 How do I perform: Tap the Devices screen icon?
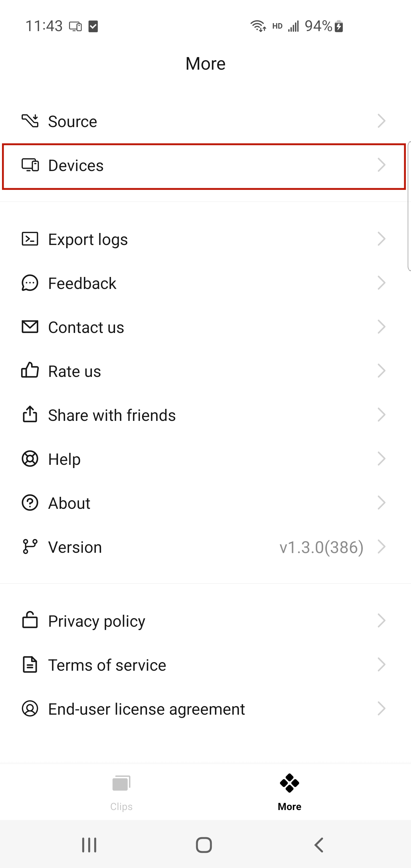30,165
